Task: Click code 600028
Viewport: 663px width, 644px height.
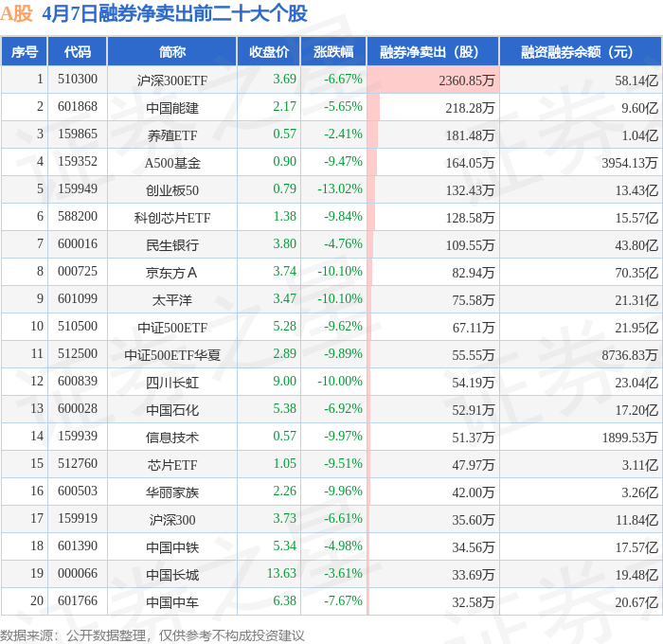Action: coord(78,408)
